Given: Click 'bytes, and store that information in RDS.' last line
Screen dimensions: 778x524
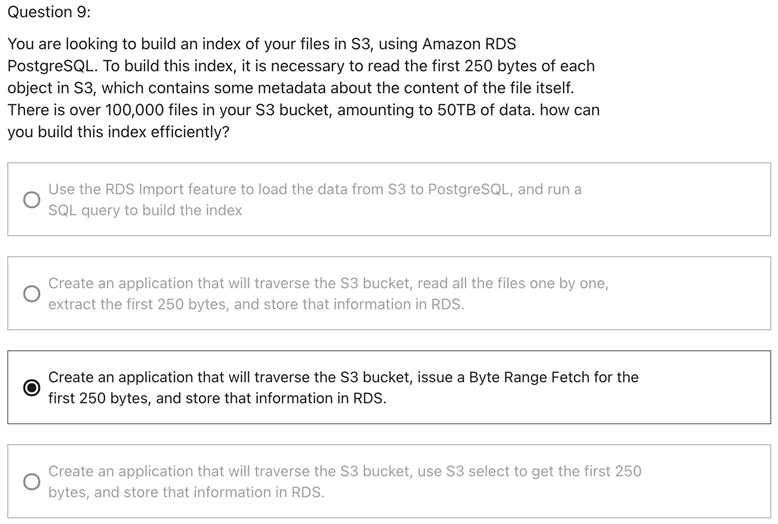Looking at the screenshot, I should click(186, 492).
